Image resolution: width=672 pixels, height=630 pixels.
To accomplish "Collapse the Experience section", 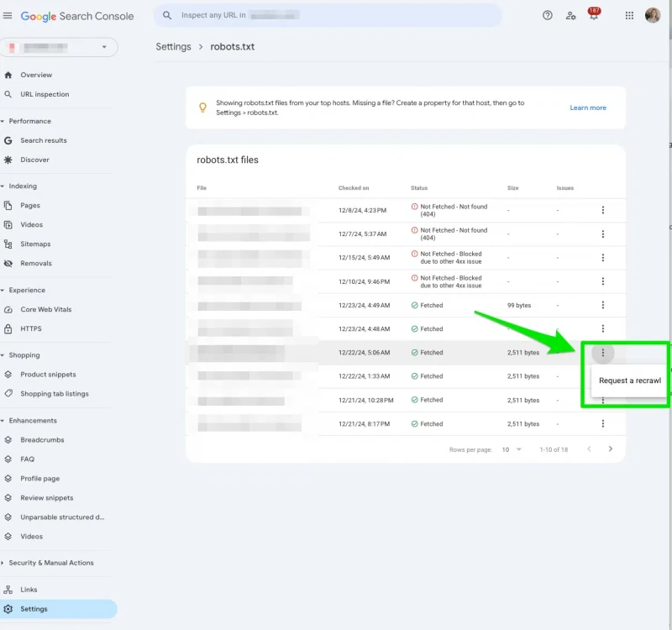I will tap(3, 290).
